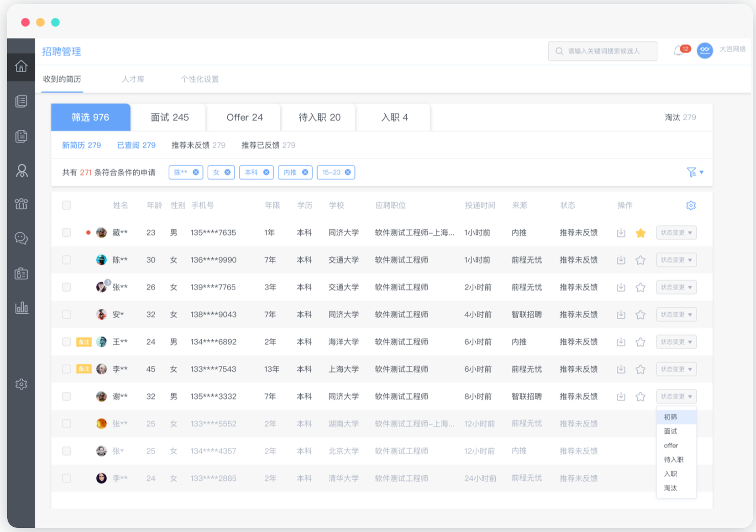Star the candidate 安*
The width and height of the screenshot is (756, 532).
tap(640, 315)
